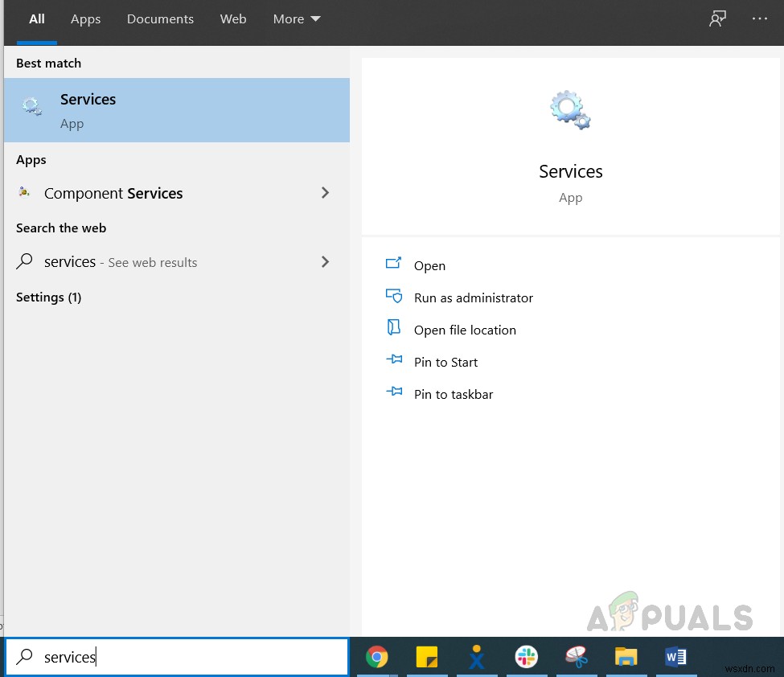Expand the Settings (1) results group
The image size is (784, 677).
48,297
